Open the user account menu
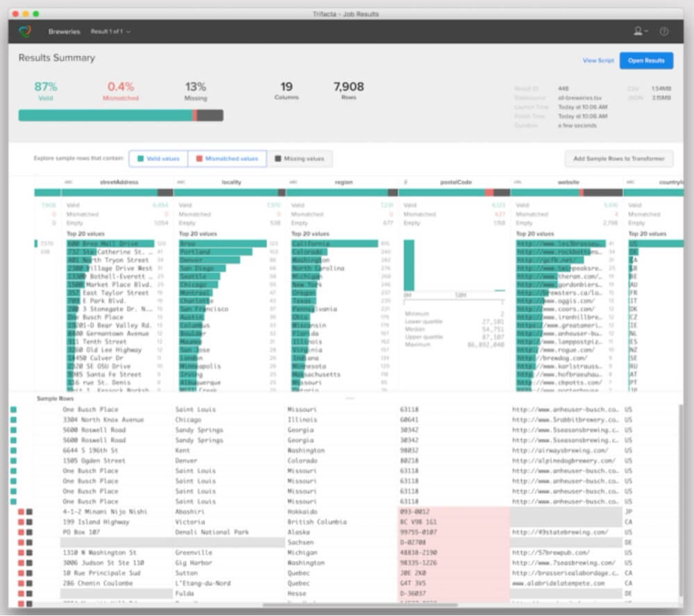This screenshot has width=694, height=616. tap(640, 31)
